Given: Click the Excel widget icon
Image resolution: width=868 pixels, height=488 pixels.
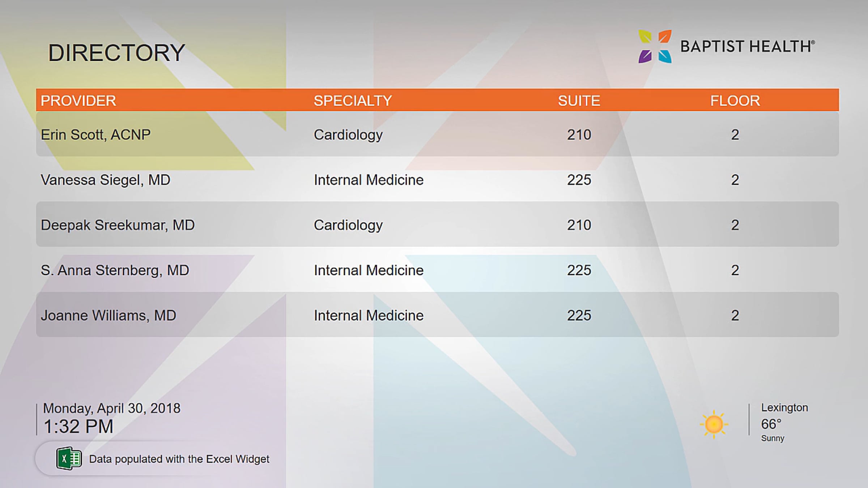Looking at the screenshot, I should [69, 459].
